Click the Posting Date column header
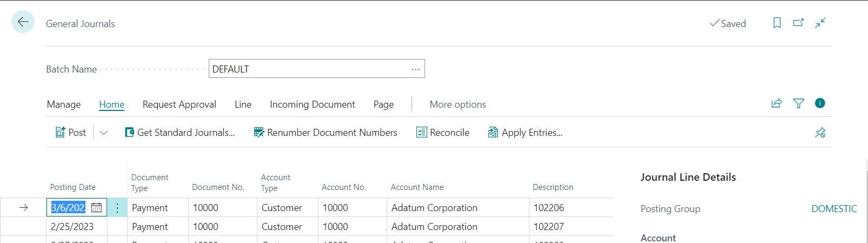868x243 pixels. pyautogui.click(x=72, y=187)
